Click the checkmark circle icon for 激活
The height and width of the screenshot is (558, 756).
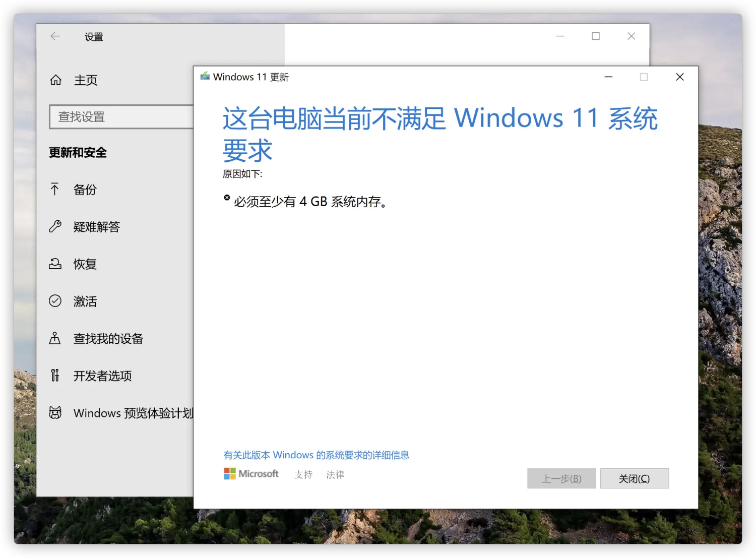[x=55, y=301]
